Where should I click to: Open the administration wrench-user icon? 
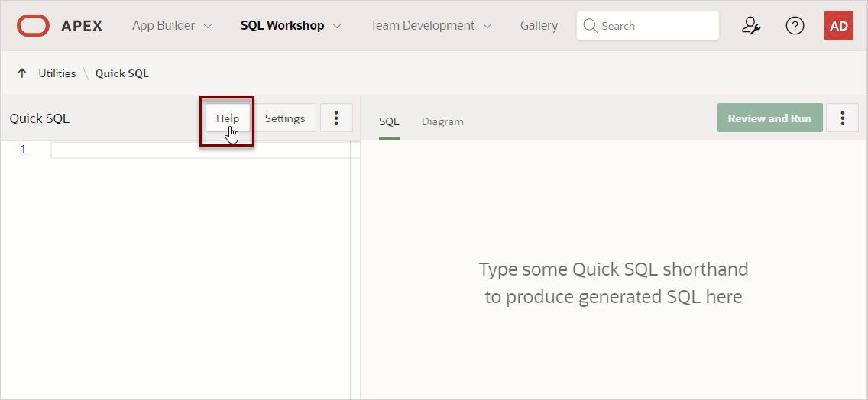(750, 25)
